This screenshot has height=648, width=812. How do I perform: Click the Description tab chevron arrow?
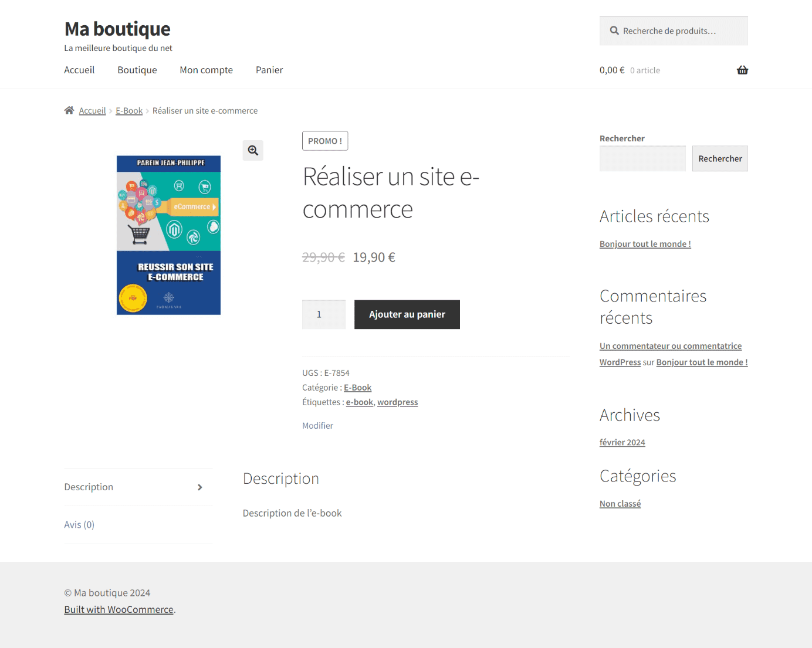pos(200,487)
